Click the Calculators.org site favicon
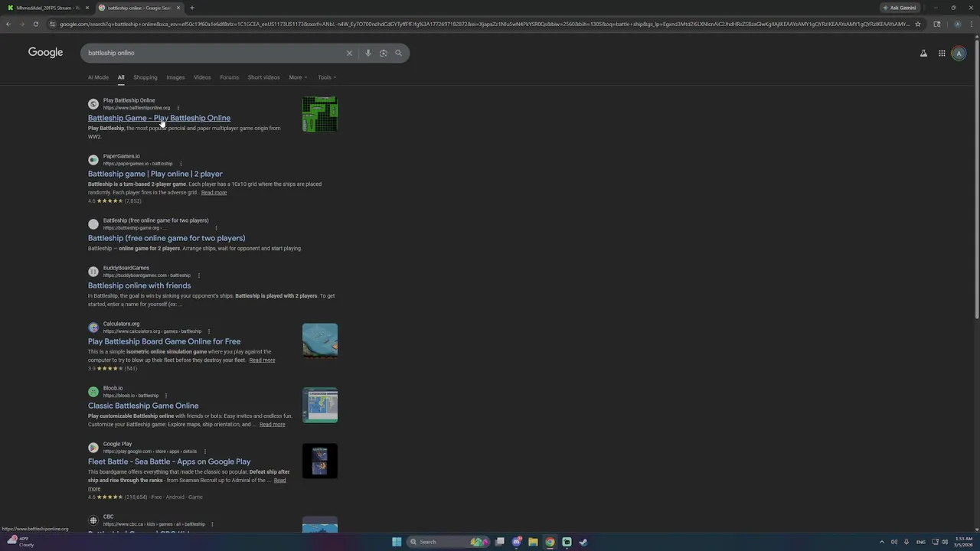The width and height of the screenshot is (980, 551). (93, 328)
